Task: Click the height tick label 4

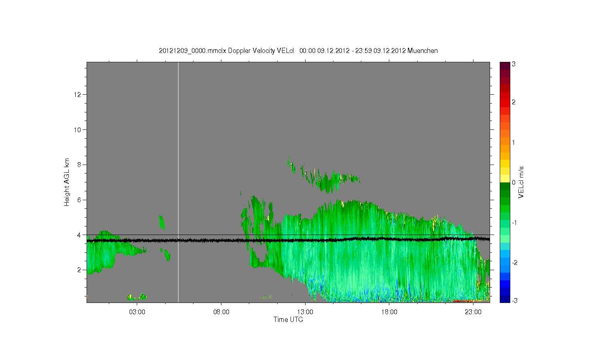Action: point(80,235)
